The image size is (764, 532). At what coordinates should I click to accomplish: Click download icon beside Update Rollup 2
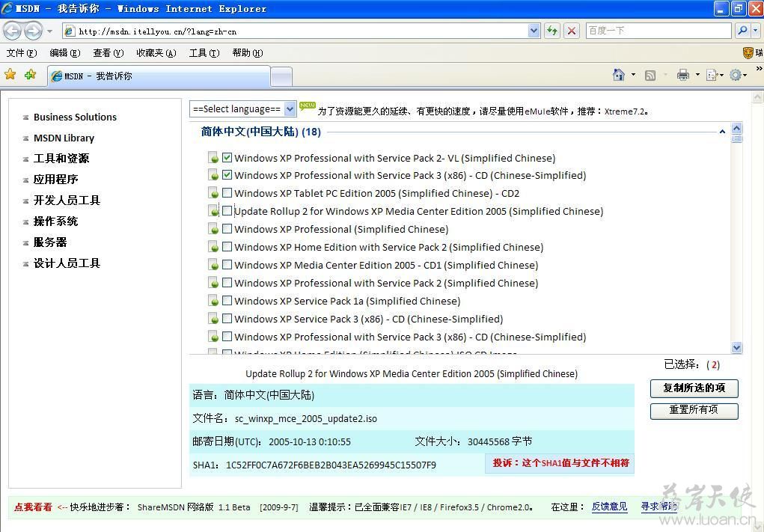[x=213, y=211]
